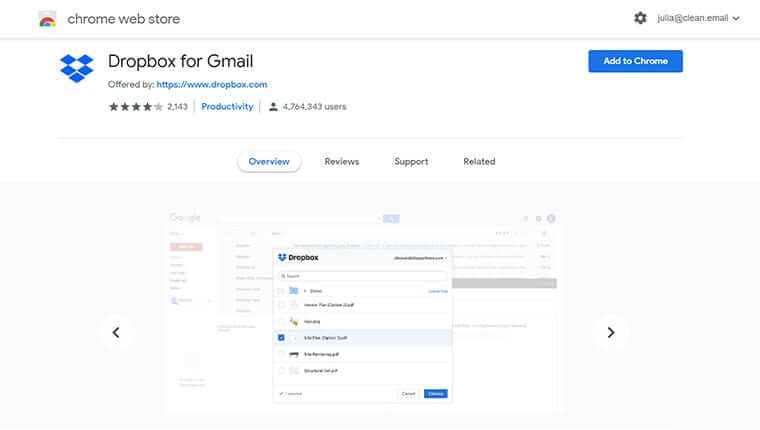Select the Overview tab

(269, 161)
